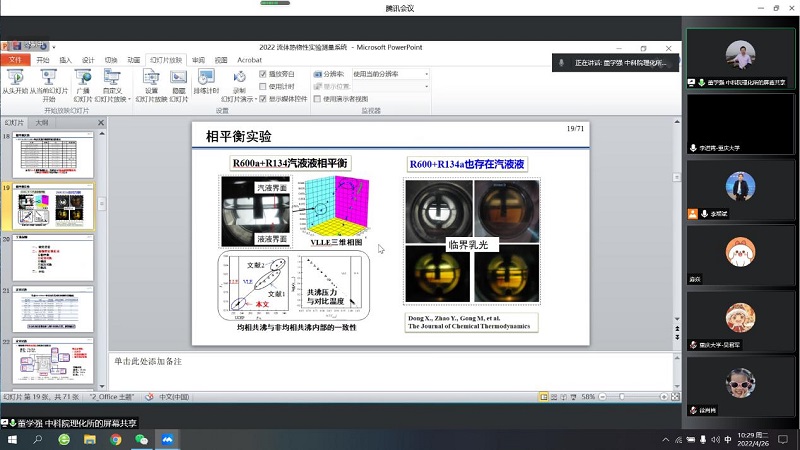
Task: Switch to Reading view icon
Action: coord(563,396)
